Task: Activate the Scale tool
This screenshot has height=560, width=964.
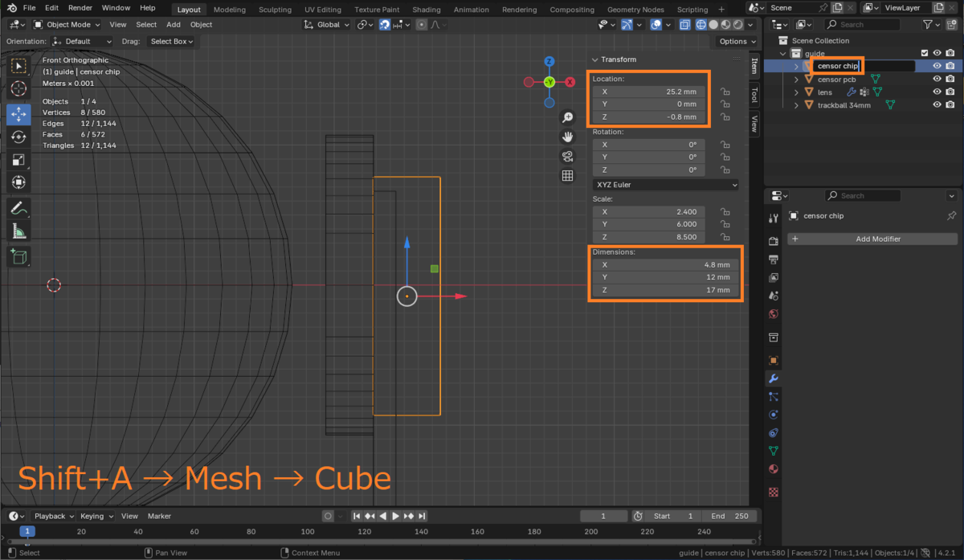Action: point(18,160)
